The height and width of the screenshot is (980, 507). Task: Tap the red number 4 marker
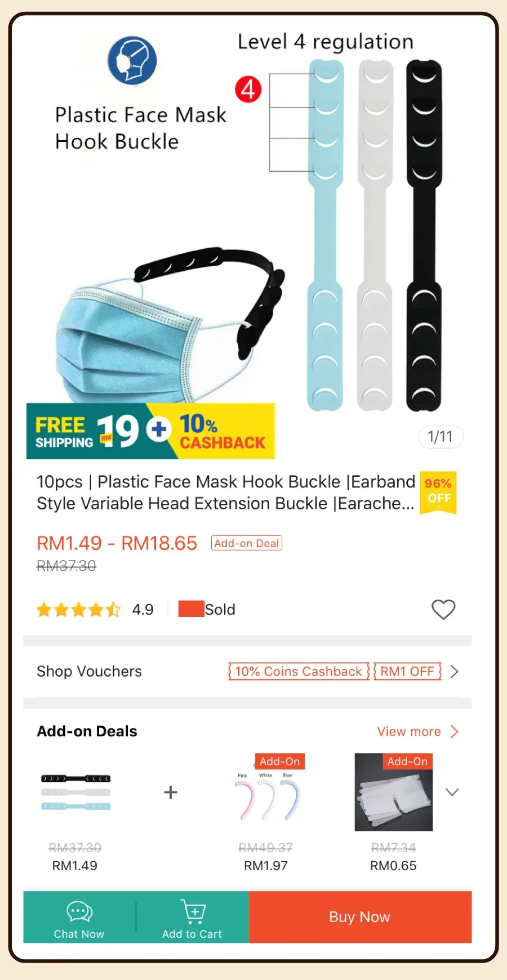point(248,90)
